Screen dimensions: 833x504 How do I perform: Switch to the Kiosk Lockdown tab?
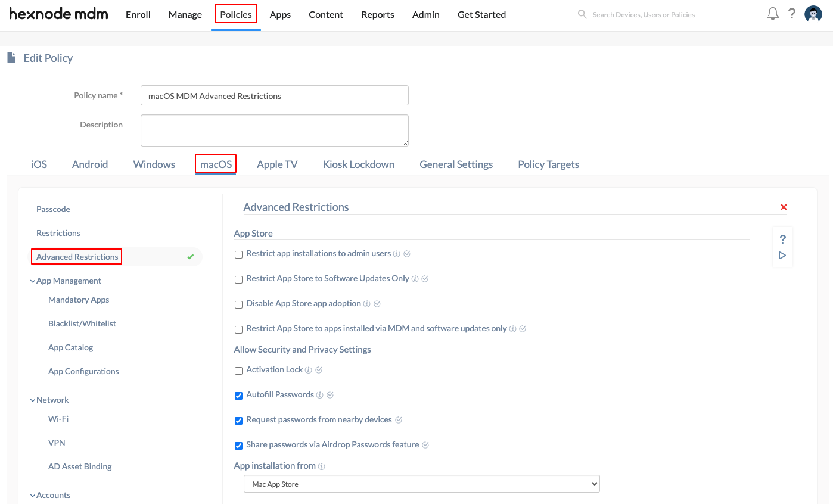point(359,164)
